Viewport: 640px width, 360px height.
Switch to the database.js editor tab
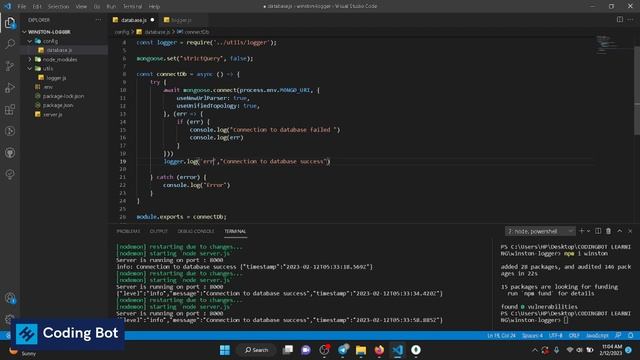click(x=133, y=20)
